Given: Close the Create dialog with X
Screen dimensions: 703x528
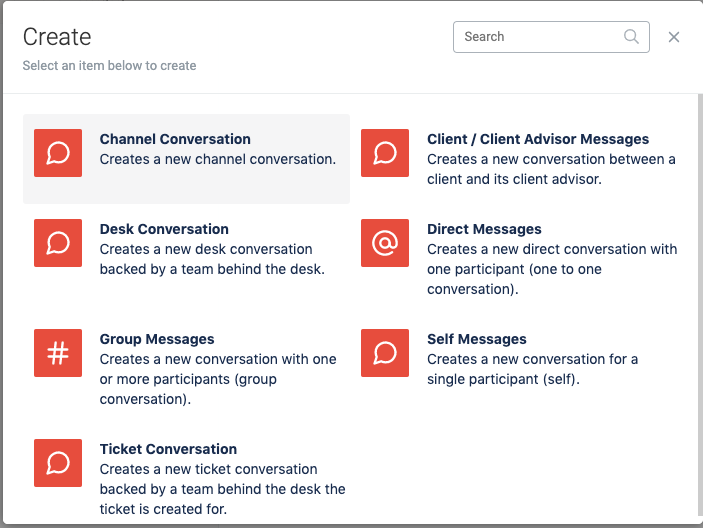Looking at the screenshot, I should pos(674,37).
